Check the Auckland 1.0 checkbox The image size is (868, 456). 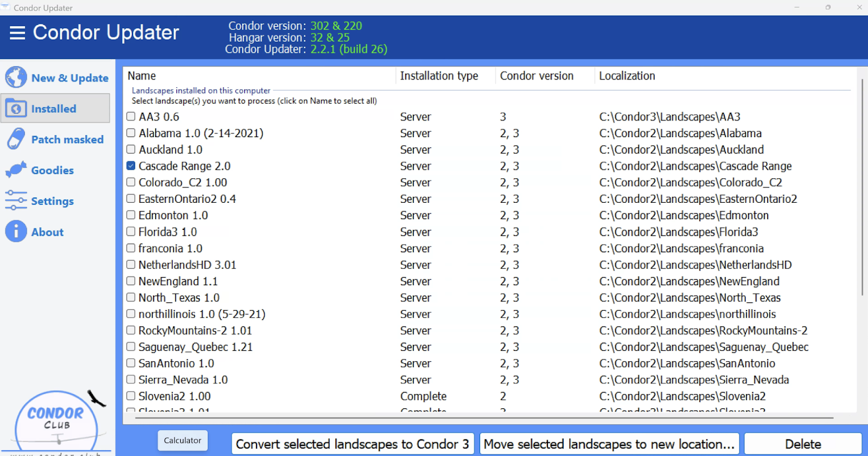pos(131,149)
